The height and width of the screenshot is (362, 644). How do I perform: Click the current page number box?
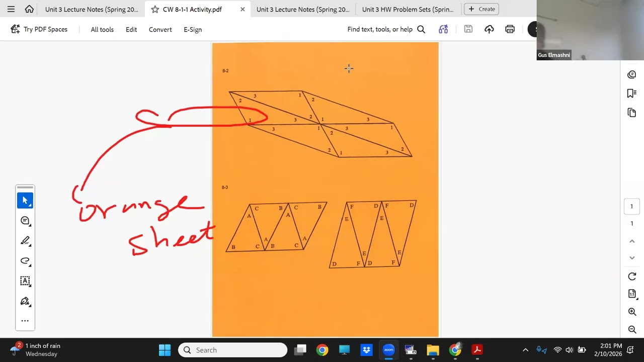[632, 206]
